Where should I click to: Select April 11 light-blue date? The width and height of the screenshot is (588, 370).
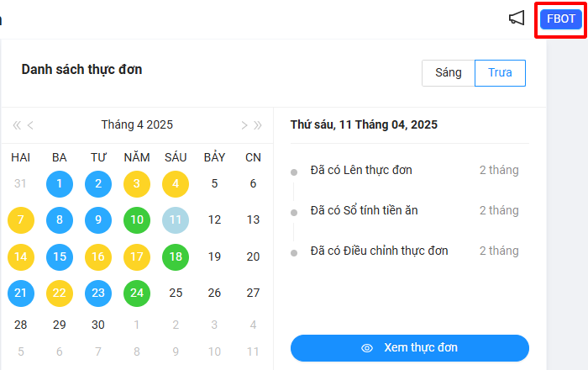pyautogui.click(x=176, y=220)
